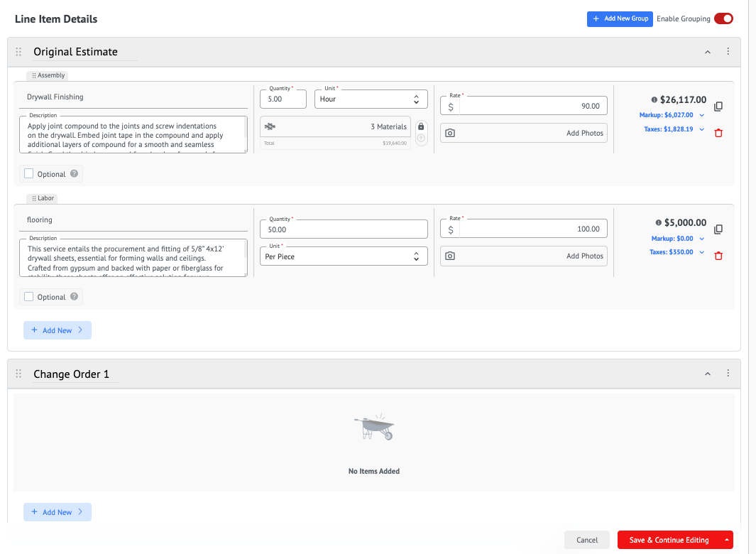The width and height of the screenshot is (756, 554).
Task: Expand Markup $6,027.00 details
Action: pos(702,115)
